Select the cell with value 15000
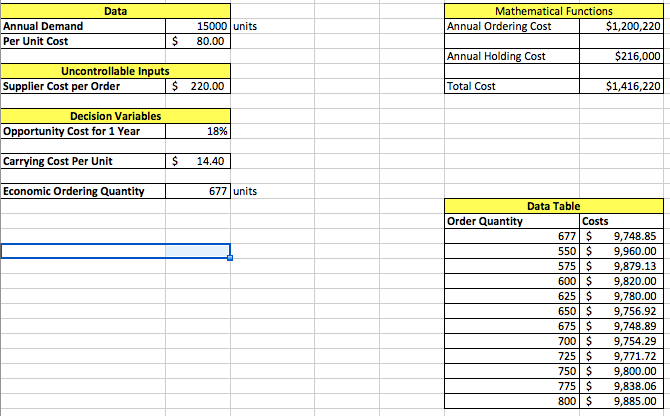The width and height of the screenshot is (670, 416). [x=198, y=26]
